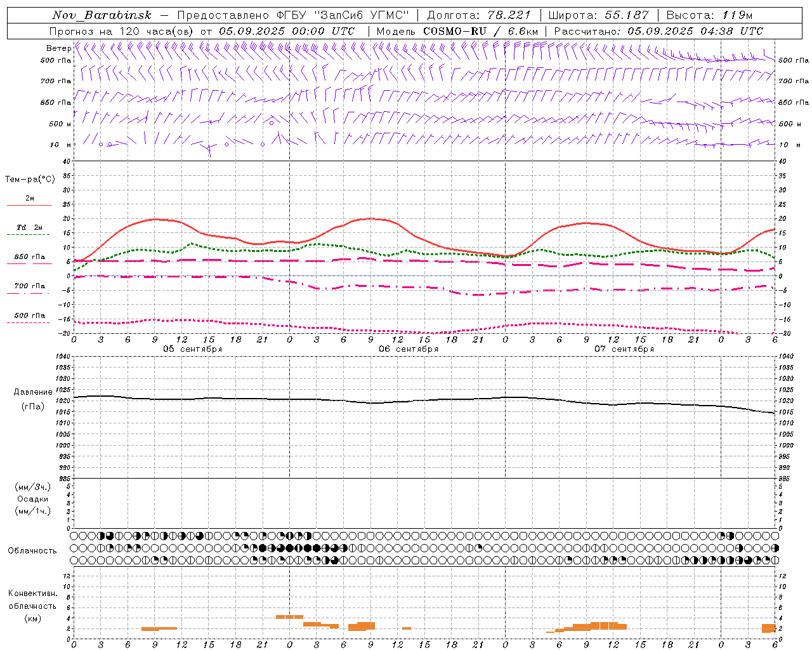This screenshot has height=650, width=812.
Task: Click the '05 сентября' date label
Action: tap(192, 349)
